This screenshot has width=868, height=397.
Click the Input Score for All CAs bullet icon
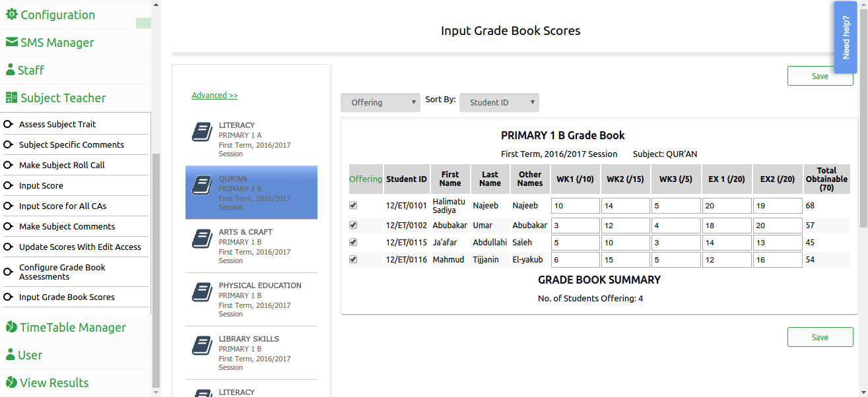pos(9,206)
